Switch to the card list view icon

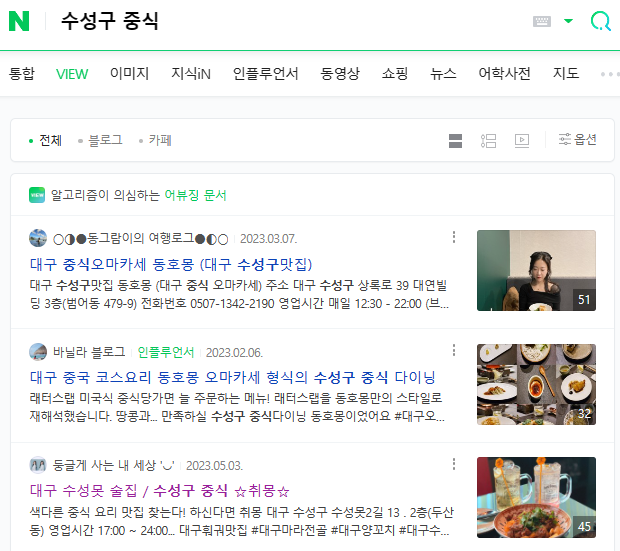tap(456, 141)
